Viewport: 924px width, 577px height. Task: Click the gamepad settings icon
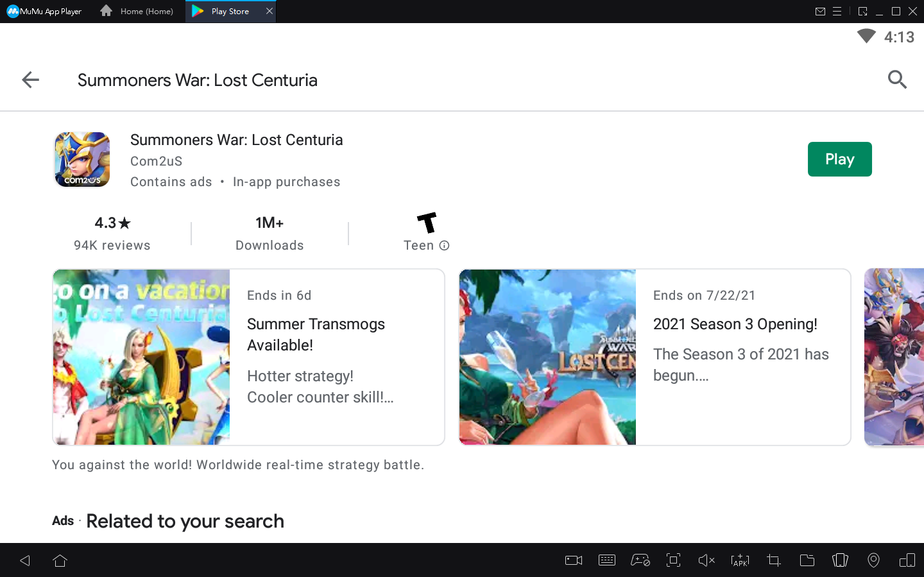coord(640,560)
